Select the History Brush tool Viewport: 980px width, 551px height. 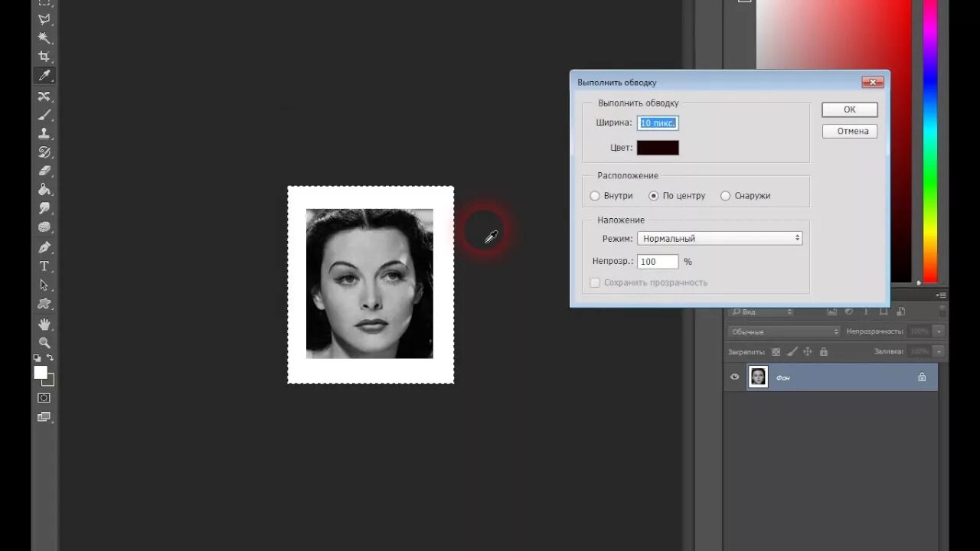click(x=44, y=152)
